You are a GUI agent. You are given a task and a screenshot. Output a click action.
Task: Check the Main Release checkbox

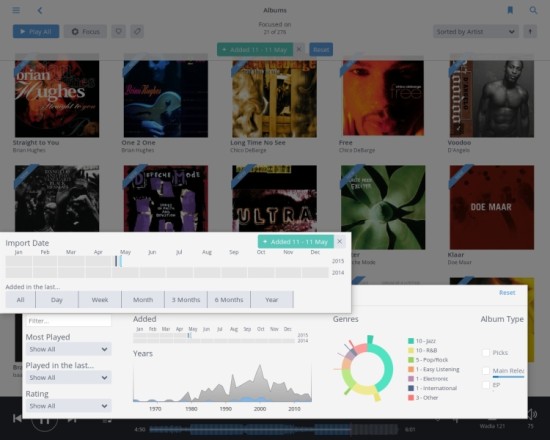click(486, 371)
